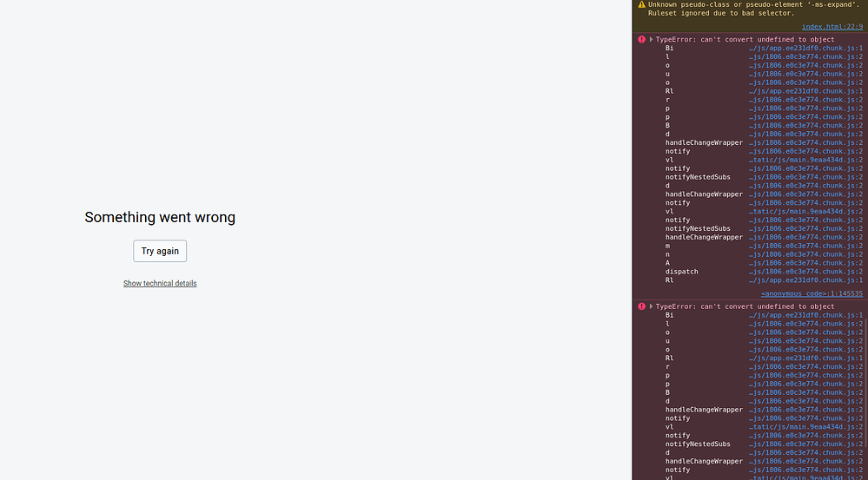Select the second TypeError message text
This screenshot has width=868, height=480.
(745, 306)
